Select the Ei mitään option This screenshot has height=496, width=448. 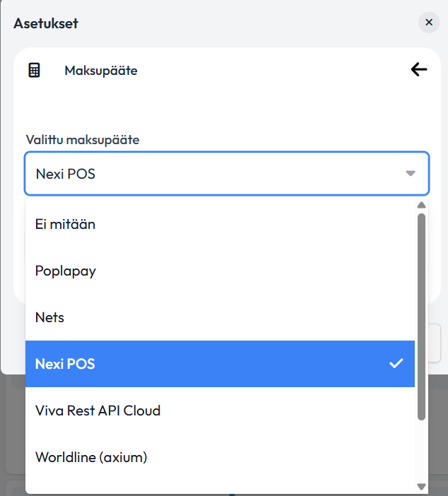pyautogui.click(x=220, y=224)
